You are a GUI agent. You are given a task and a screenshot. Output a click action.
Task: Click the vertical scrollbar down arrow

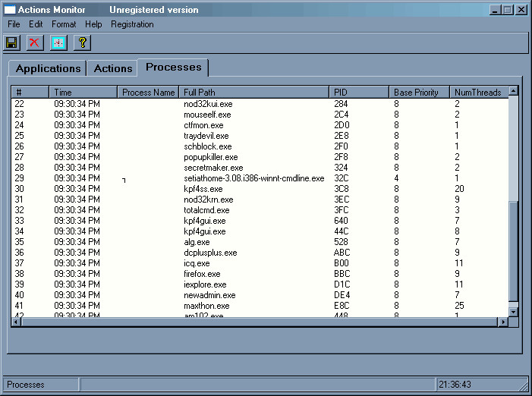[x=513, y=312]
